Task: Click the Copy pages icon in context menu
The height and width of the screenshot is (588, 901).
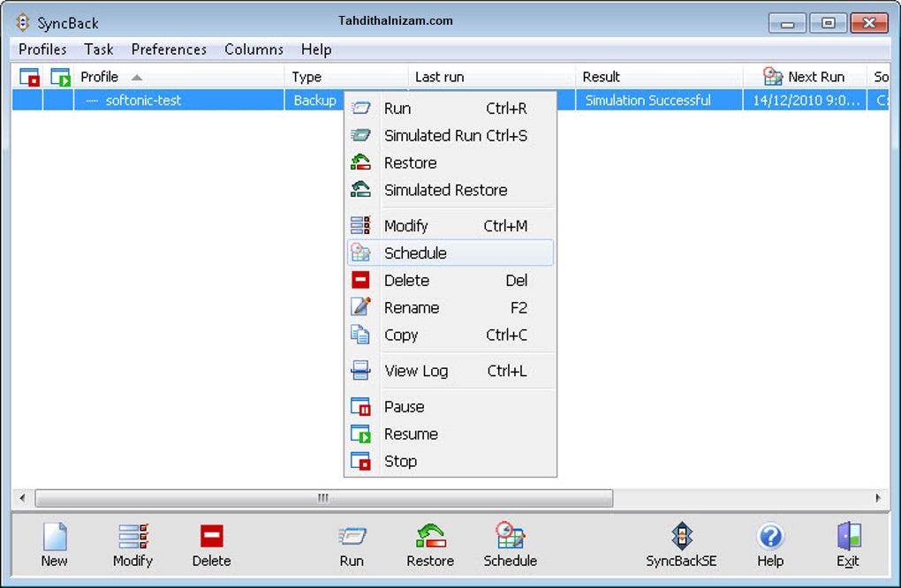Action: click(x=361, y=335)
